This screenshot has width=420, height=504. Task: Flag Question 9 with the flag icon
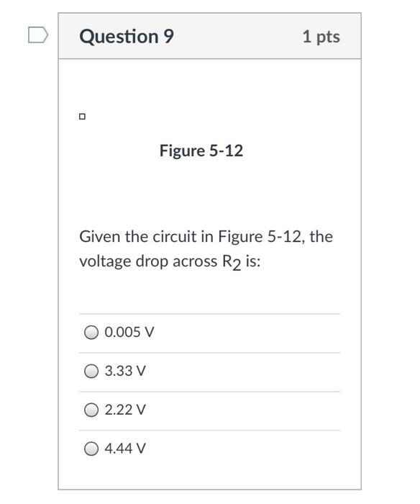click(38, 35)
